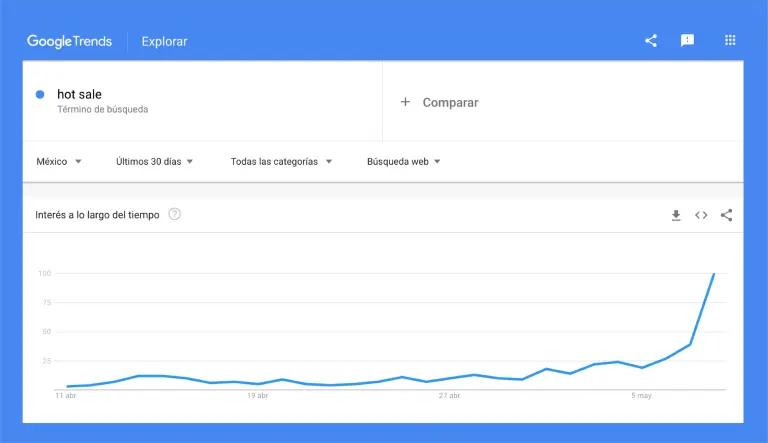Open the Google apps grid icon
The width and height of the screenshot is (768, 443).
pos(730,41)
